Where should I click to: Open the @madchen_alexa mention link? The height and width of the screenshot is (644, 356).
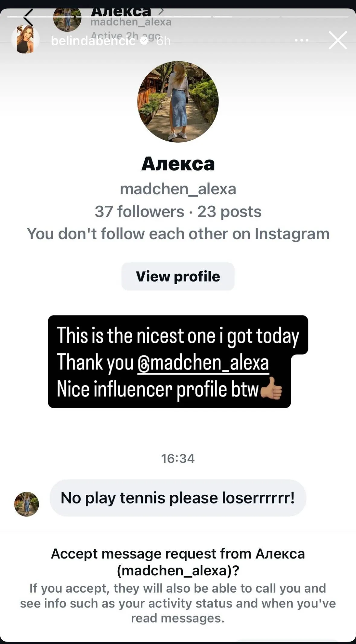click(203, 362)
